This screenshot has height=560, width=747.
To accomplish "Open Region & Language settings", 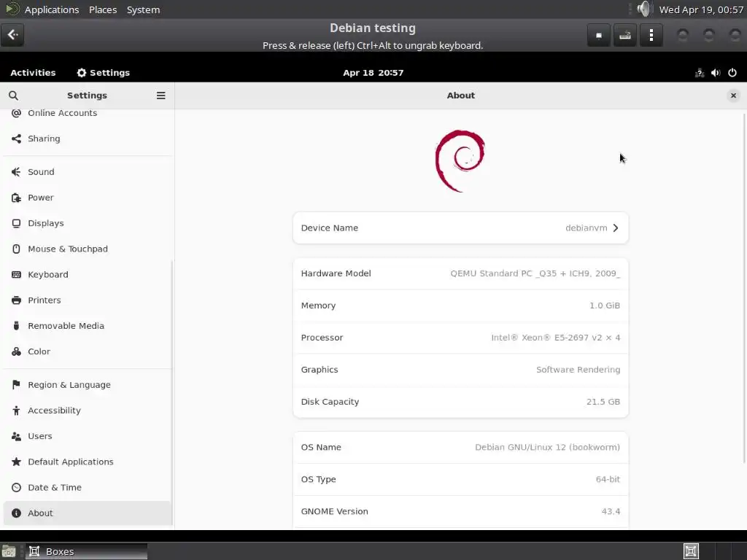I will pos(88,385).
